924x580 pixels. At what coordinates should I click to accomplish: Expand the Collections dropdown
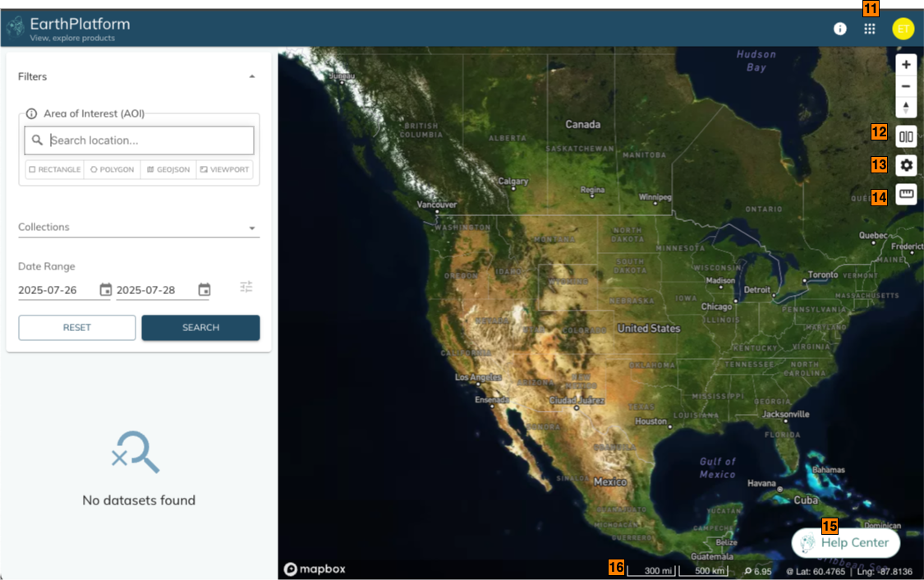point(252,228)
